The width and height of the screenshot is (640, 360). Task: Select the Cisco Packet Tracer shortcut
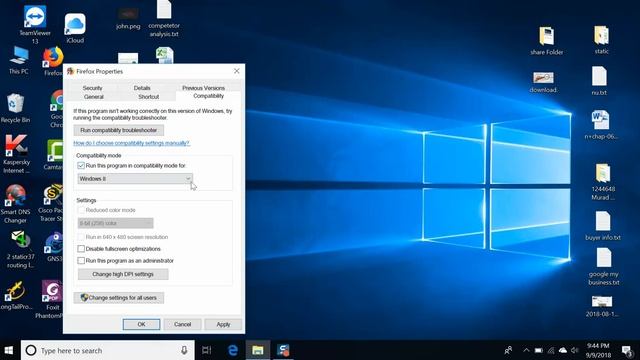53,195
